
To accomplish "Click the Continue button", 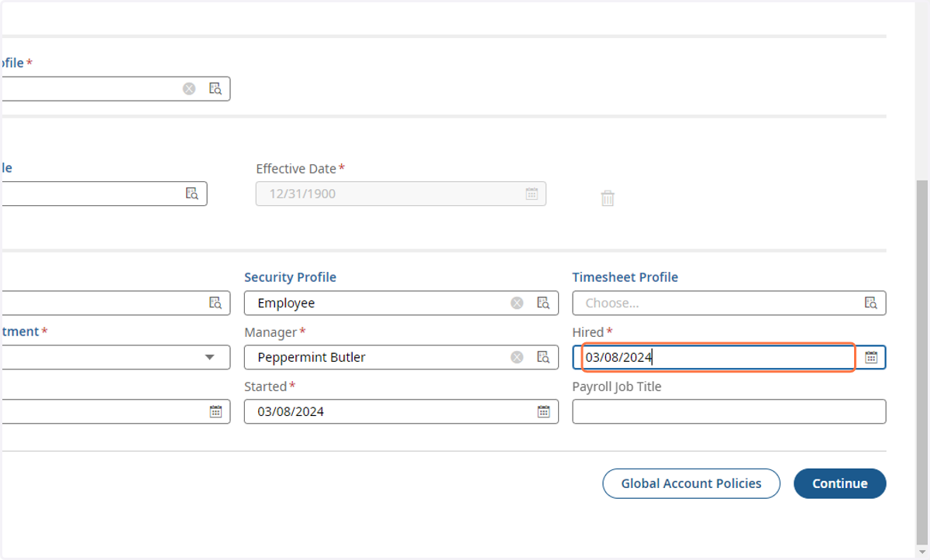I will pyautogui.click(x=840, y=483).
